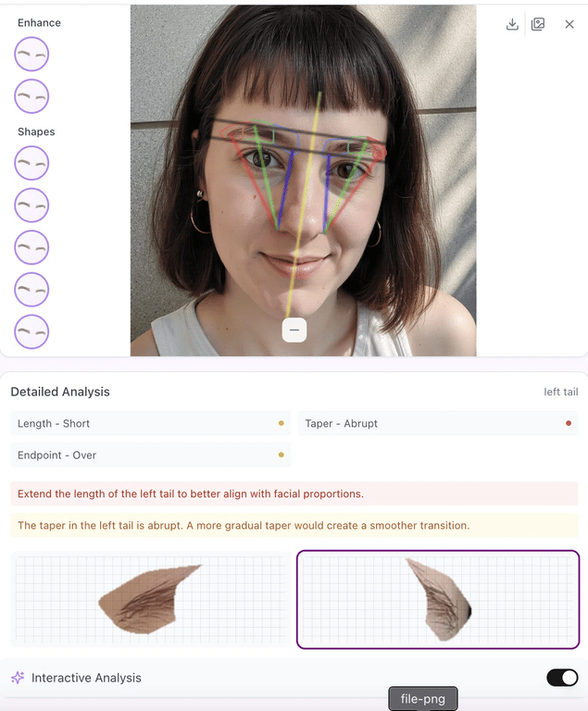Screen dimensions: 588x711
Task: Choose the second Shapes eyebrow style
Action: tap(31, 205)
